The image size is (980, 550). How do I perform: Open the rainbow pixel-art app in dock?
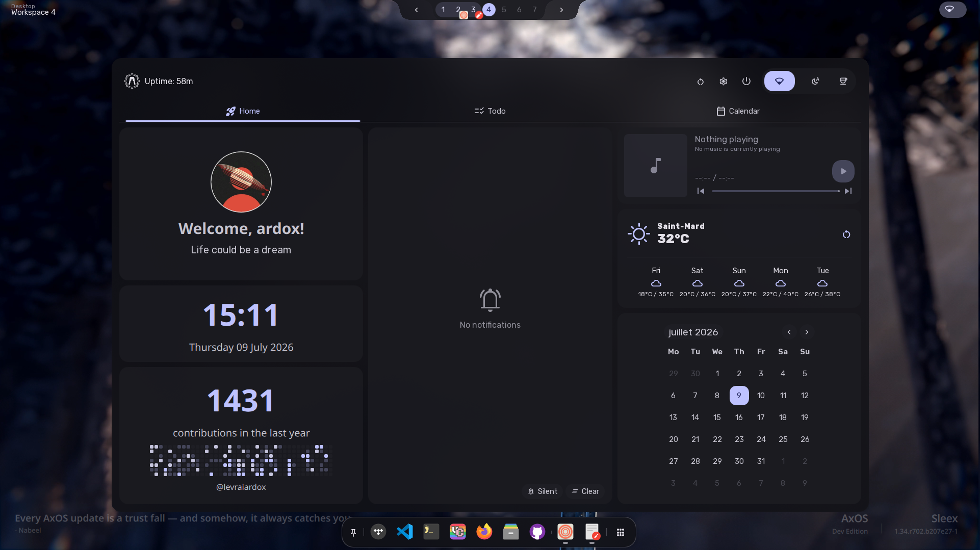click(x=458, y=532)
